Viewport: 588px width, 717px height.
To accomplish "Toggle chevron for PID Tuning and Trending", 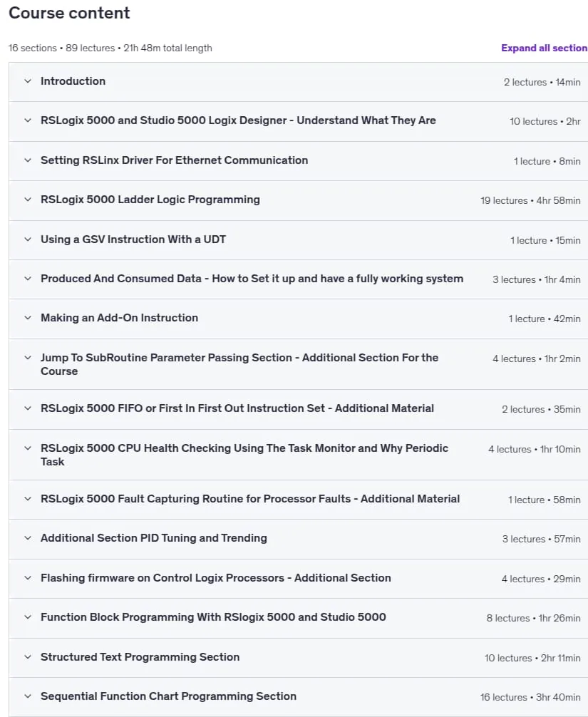I will point(28,538).
